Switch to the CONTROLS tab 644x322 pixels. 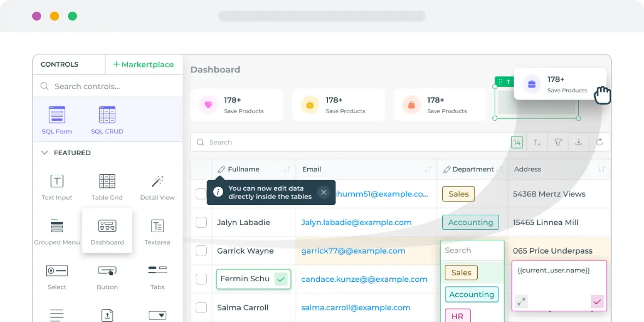(59, 64)
